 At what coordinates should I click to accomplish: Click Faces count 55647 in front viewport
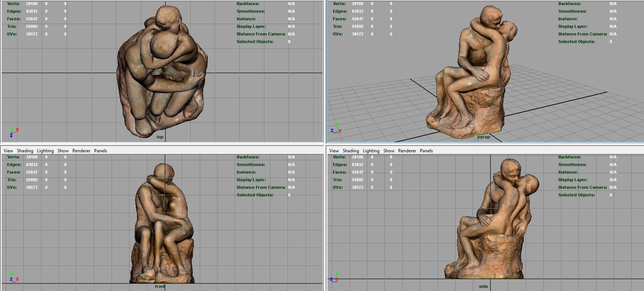[32, 172]
